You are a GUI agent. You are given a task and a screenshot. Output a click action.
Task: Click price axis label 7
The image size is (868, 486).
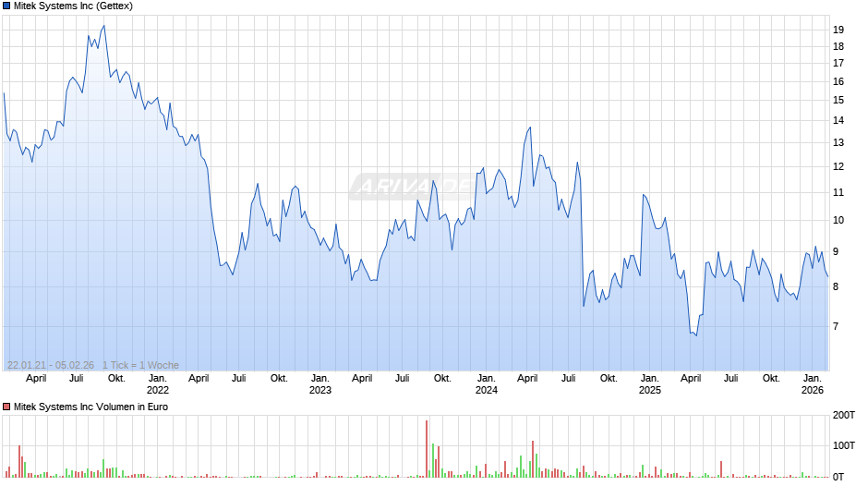tap(836, 326)
